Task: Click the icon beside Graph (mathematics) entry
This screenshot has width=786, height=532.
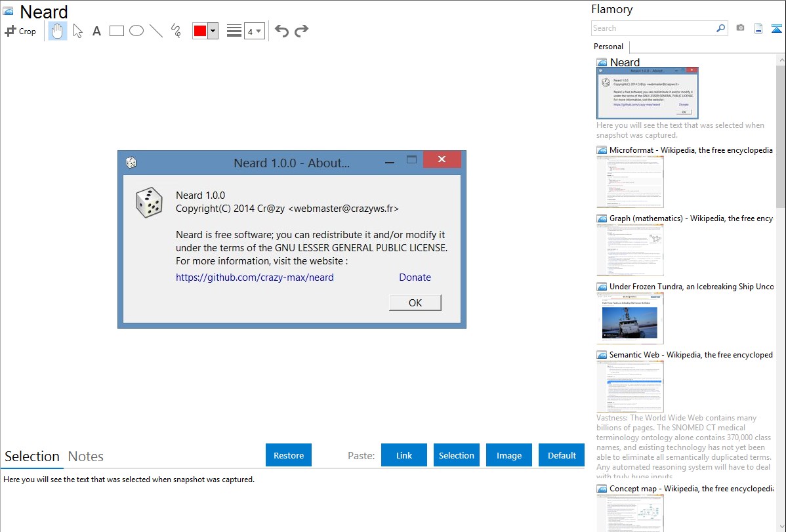Action: [602, 218]
